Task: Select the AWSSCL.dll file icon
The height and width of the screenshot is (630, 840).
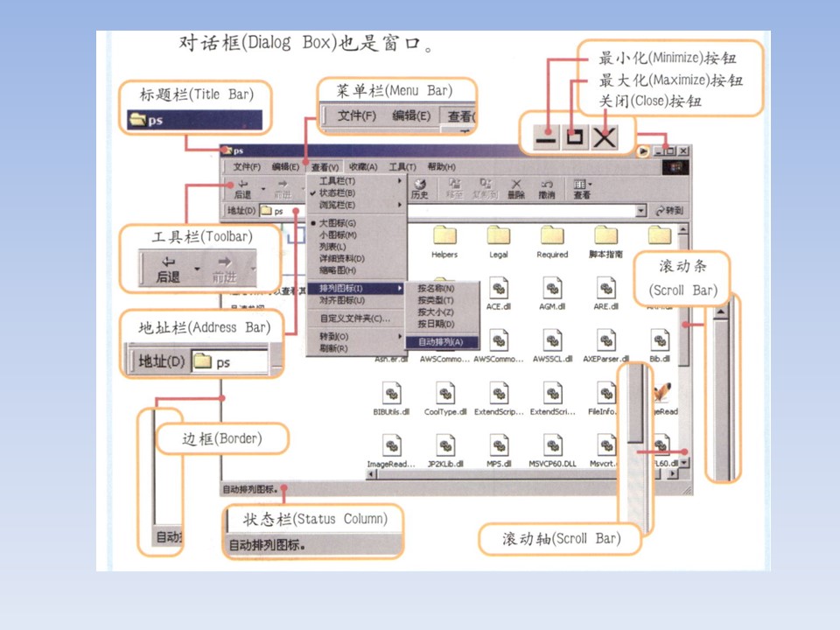Action: pyautogui.click(x=552, y=340)
